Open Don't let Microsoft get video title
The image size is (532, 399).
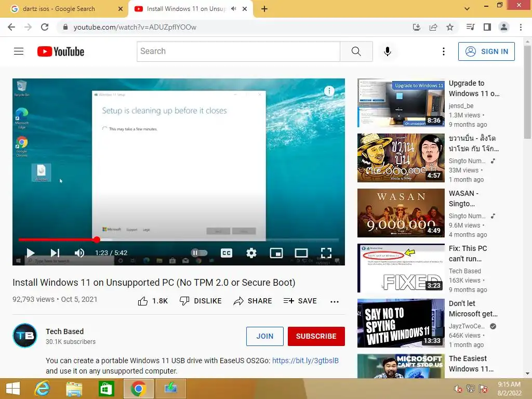pos(473,309)
